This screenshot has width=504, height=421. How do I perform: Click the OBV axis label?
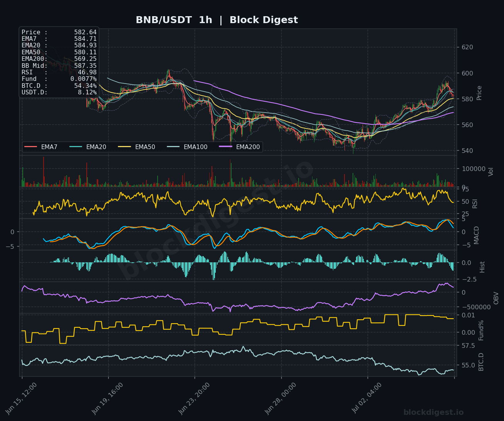click(x=496, y=298)
